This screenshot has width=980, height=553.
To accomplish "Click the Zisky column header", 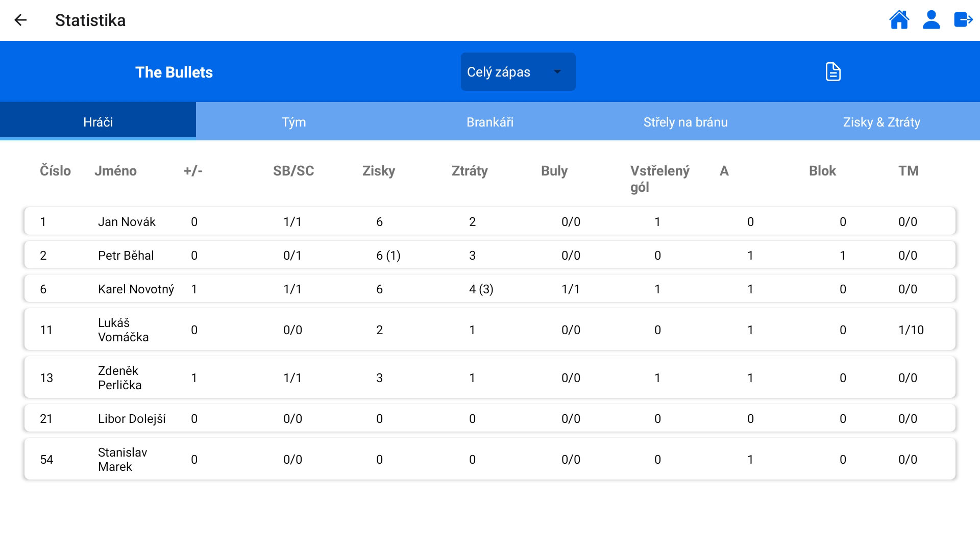I will 378,171.
